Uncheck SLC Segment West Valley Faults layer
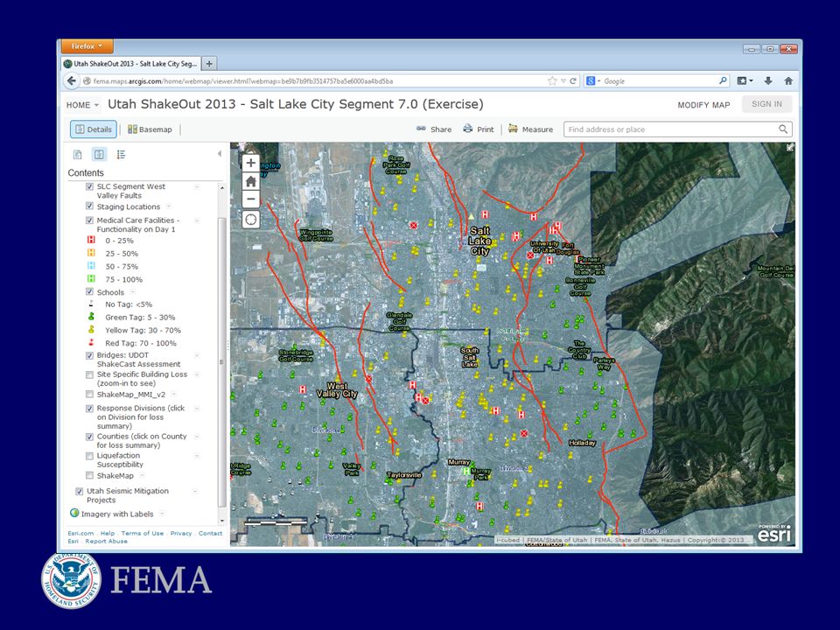 (89, 186)
